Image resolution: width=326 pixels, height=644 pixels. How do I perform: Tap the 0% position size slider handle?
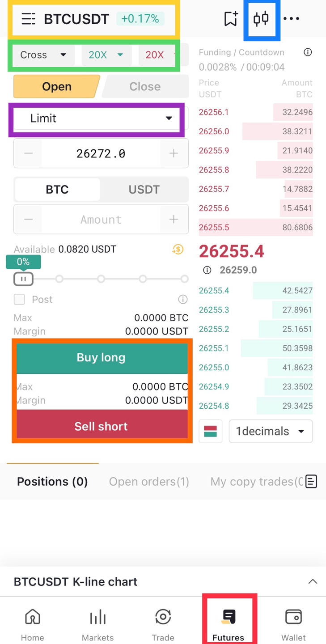click(x=23, y=279)
